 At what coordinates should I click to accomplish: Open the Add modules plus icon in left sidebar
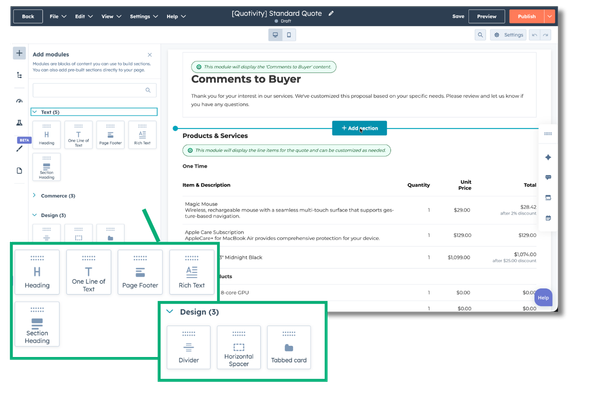(20, 53)
